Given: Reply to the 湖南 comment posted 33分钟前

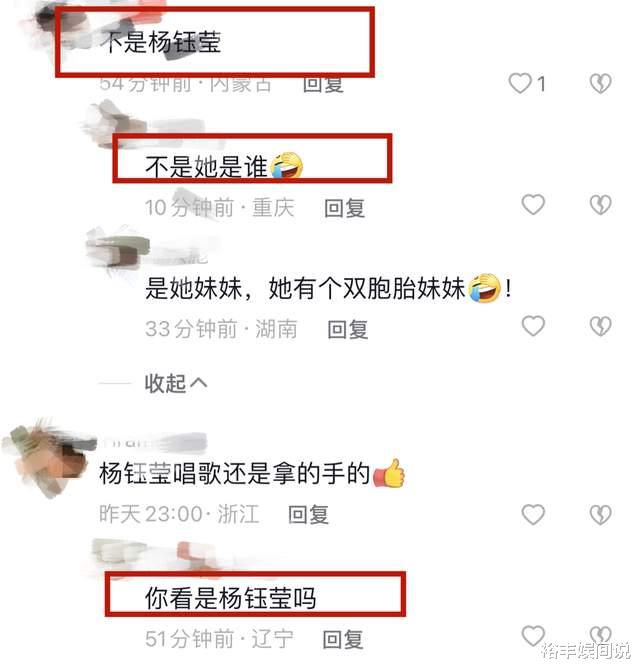Looking at the screenshot, I should 348,330.
